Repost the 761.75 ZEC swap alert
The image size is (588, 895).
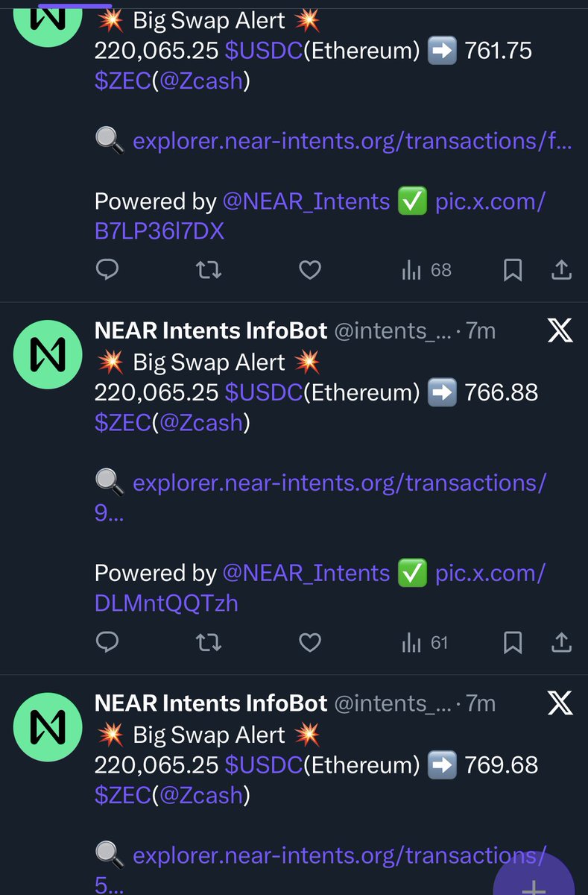pyautogui.click(x=209, y=270)
